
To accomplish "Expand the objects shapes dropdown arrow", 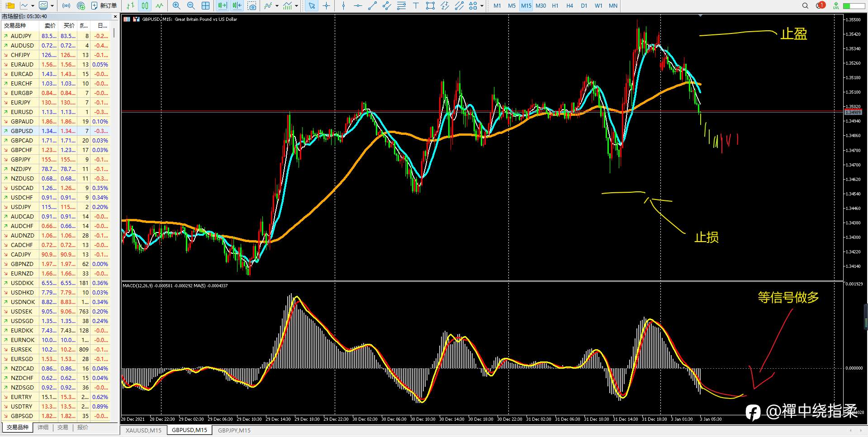I will pos(482,6).
